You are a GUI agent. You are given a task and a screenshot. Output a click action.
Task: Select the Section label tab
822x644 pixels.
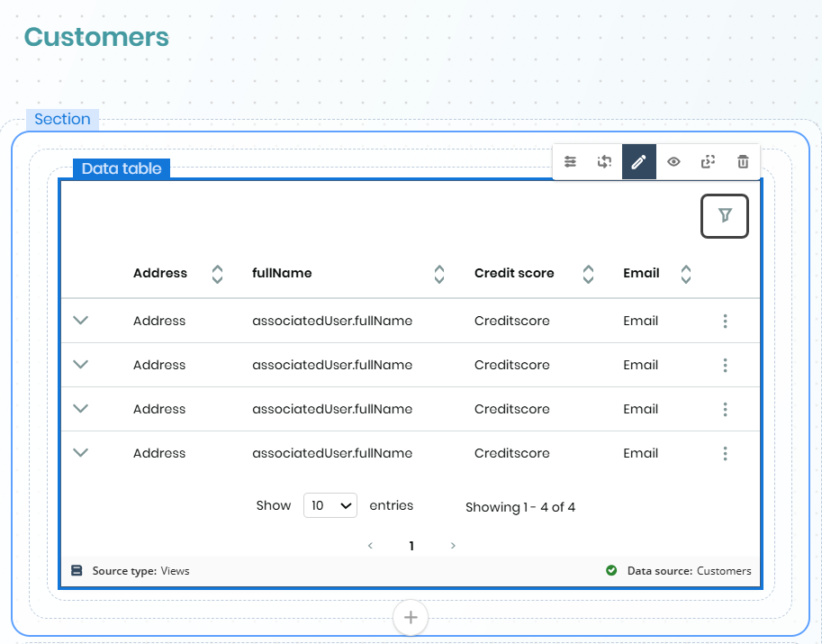pos(62,119)
